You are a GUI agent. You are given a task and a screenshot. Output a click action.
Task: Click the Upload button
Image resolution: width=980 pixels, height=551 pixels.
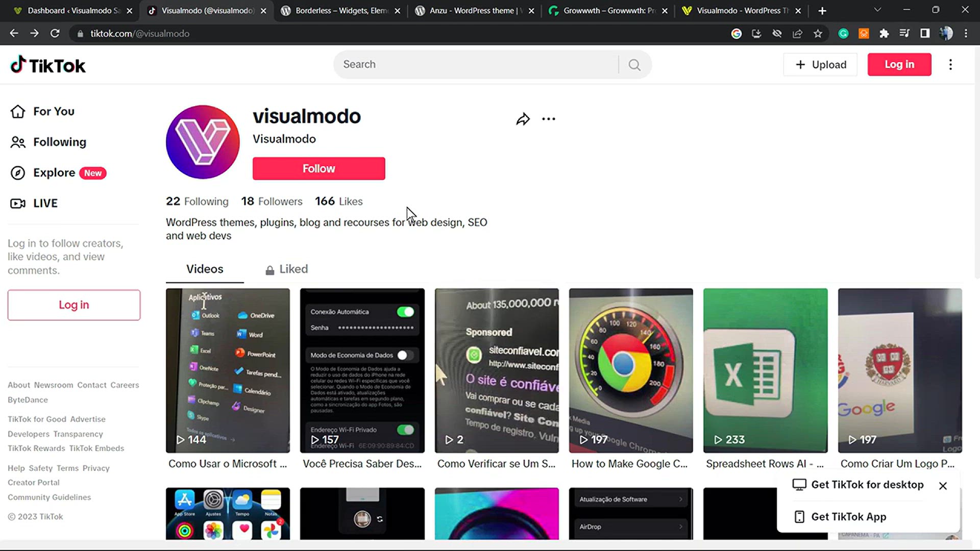pyautogui.click(x=820, y=64)
